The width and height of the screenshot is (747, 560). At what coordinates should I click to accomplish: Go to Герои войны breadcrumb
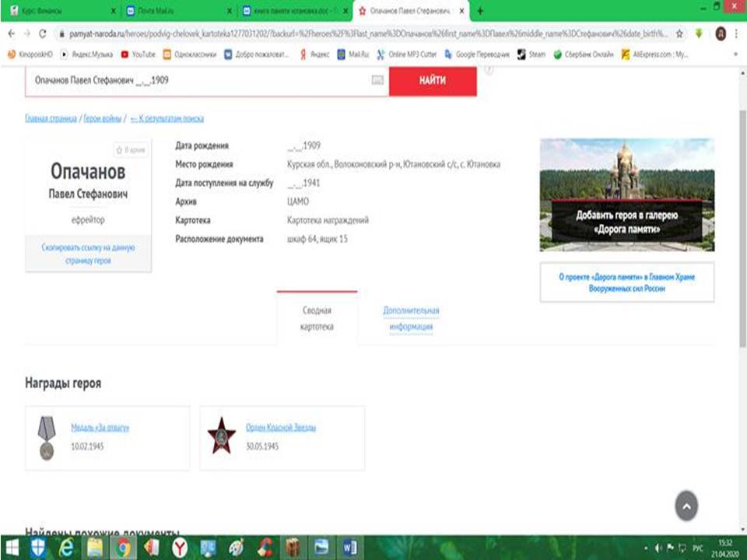(x=103, y=118)
